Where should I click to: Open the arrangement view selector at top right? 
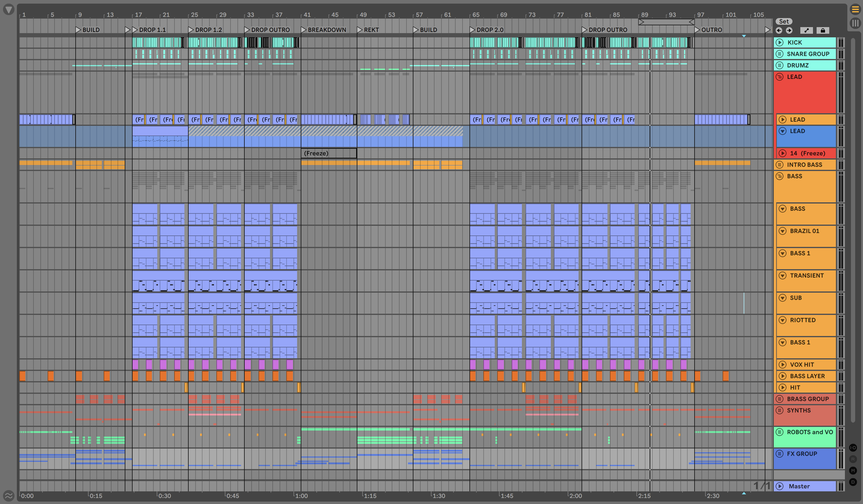click(x=855, y=10)
